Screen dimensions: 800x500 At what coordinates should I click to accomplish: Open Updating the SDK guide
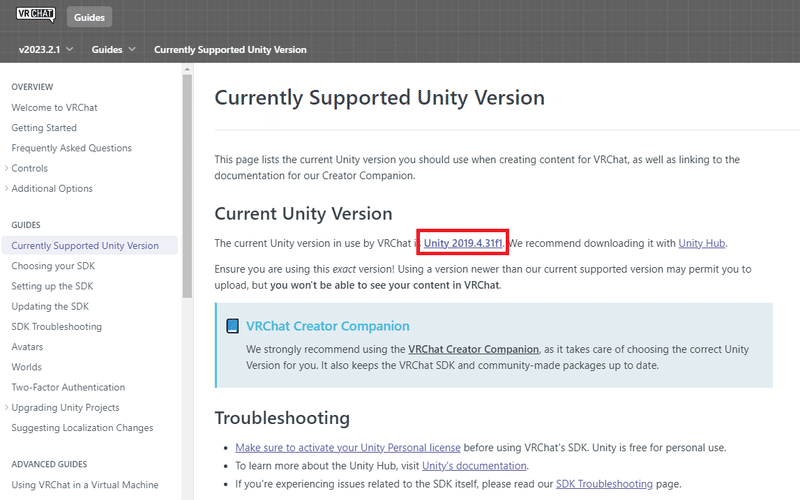[50, 306]
